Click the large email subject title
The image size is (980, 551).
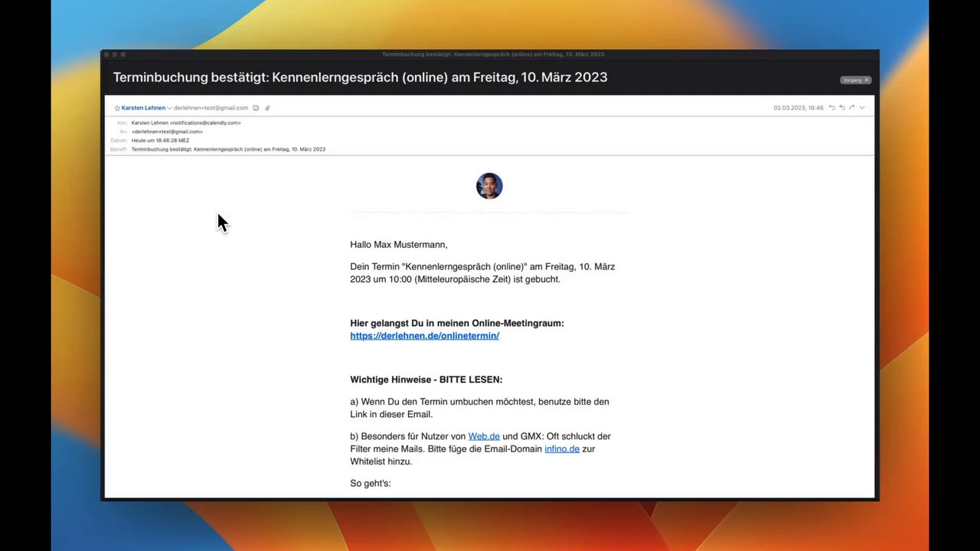pos(361,77)
